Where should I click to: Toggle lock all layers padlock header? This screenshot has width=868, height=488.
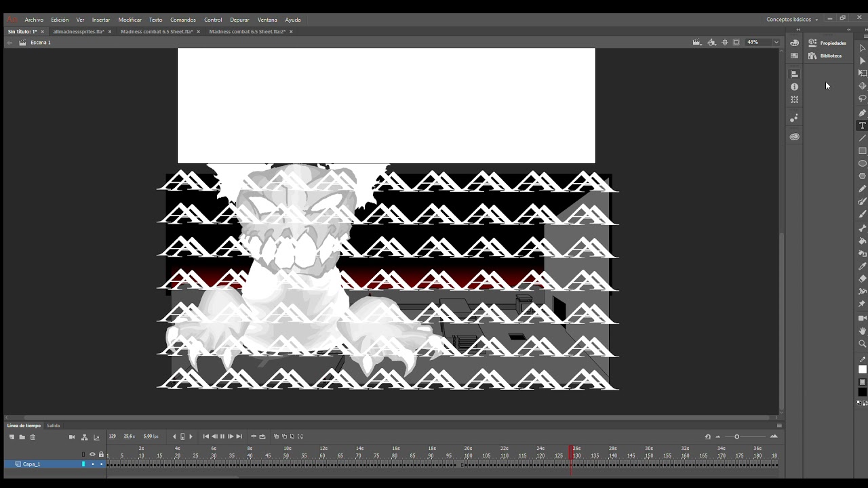coord(101,454)
